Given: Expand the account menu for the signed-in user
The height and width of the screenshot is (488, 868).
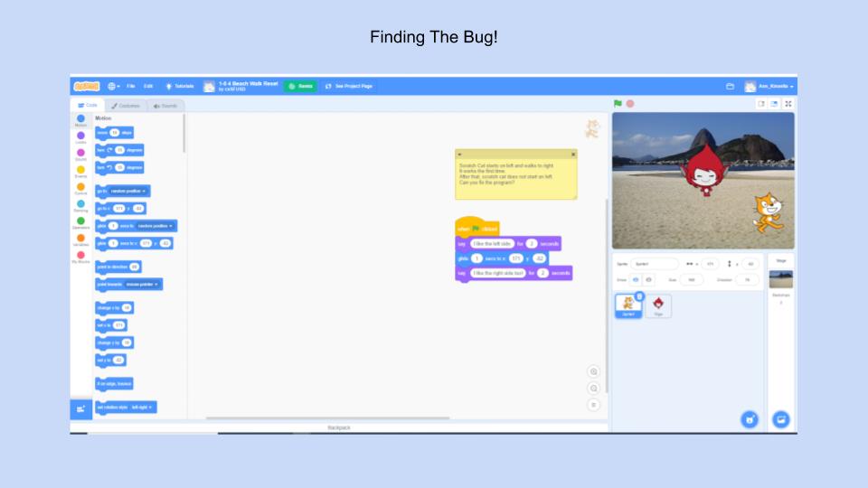Looking at the screenshot, I should [x=769, y=87].
